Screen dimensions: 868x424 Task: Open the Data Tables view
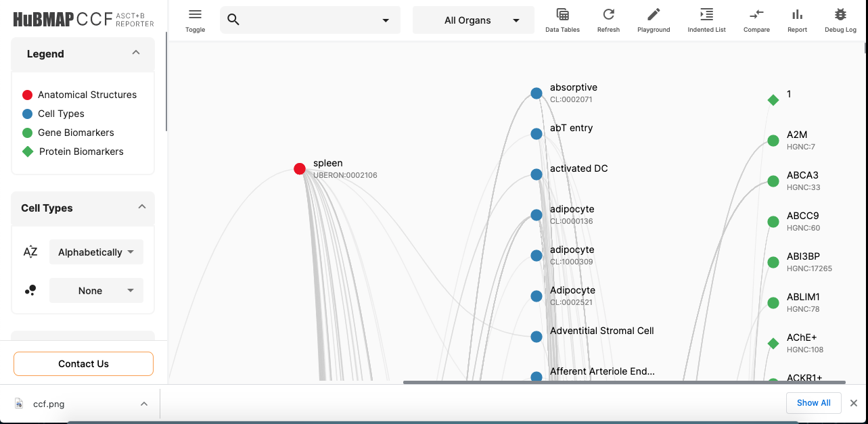(562, 19)
